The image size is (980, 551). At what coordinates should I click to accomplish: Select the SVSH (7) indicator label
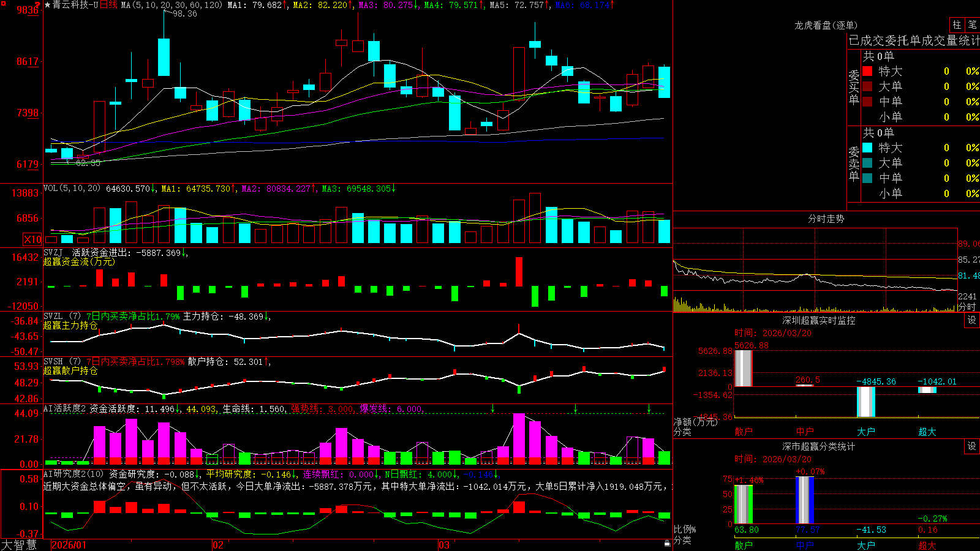tap(62, 361)
